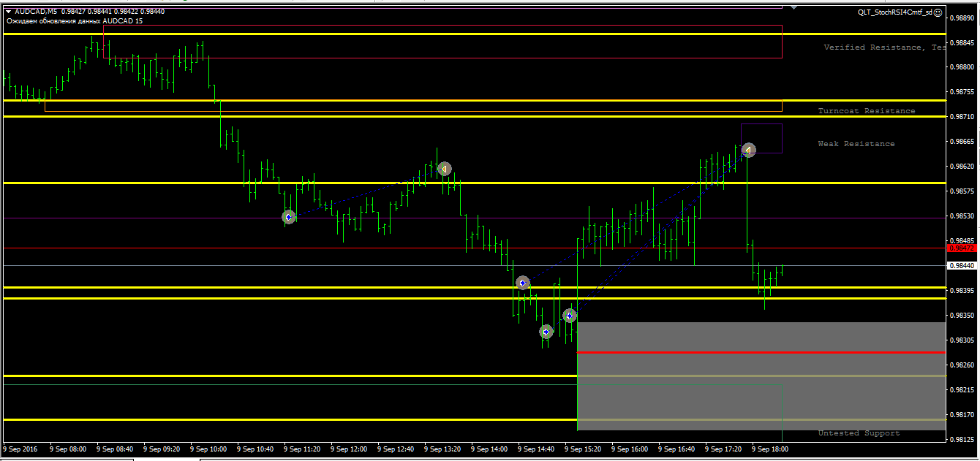Click the chart shift triangle marker at top

click(x=794, y=7)
